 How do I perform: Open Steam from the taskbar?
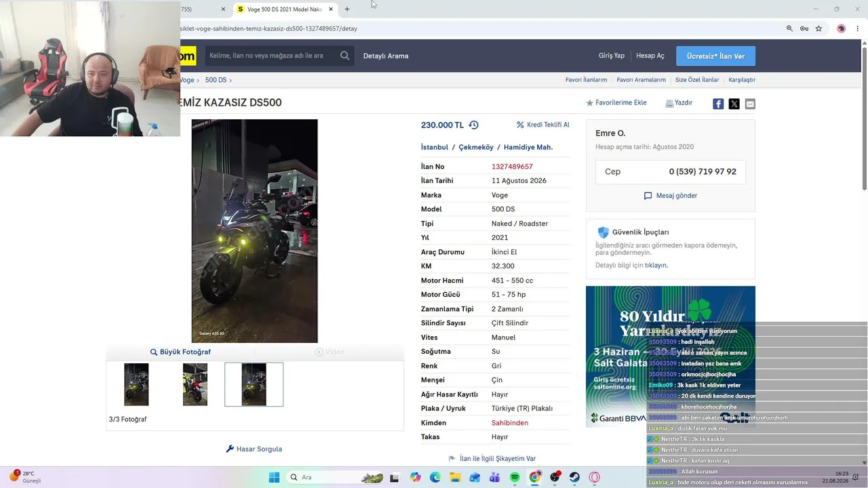tap(574, 477)
